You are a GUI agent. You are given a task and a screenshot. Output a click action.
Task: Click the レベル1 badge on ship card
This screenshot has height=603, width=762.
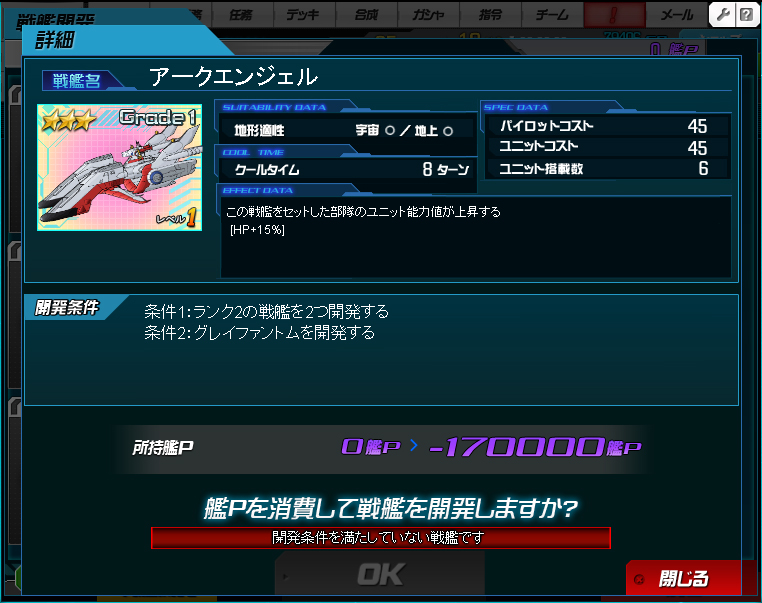point(177,218)
